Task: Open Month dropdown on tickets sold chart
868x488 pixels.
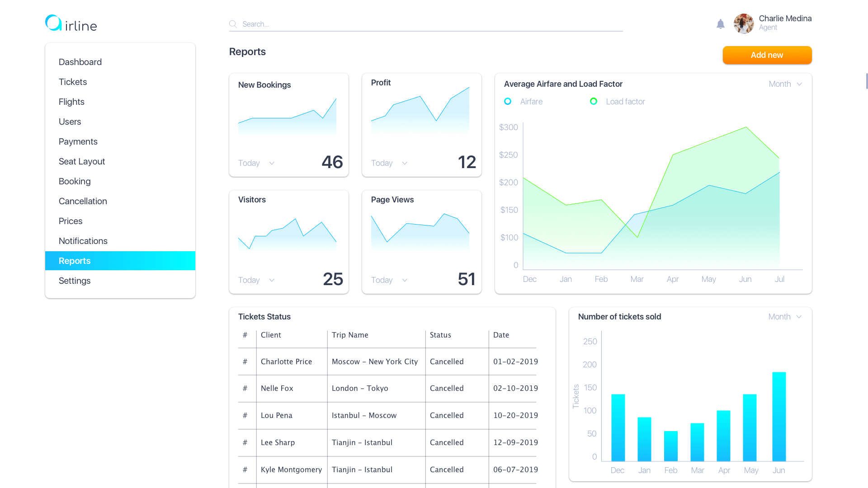Action: 785,317
